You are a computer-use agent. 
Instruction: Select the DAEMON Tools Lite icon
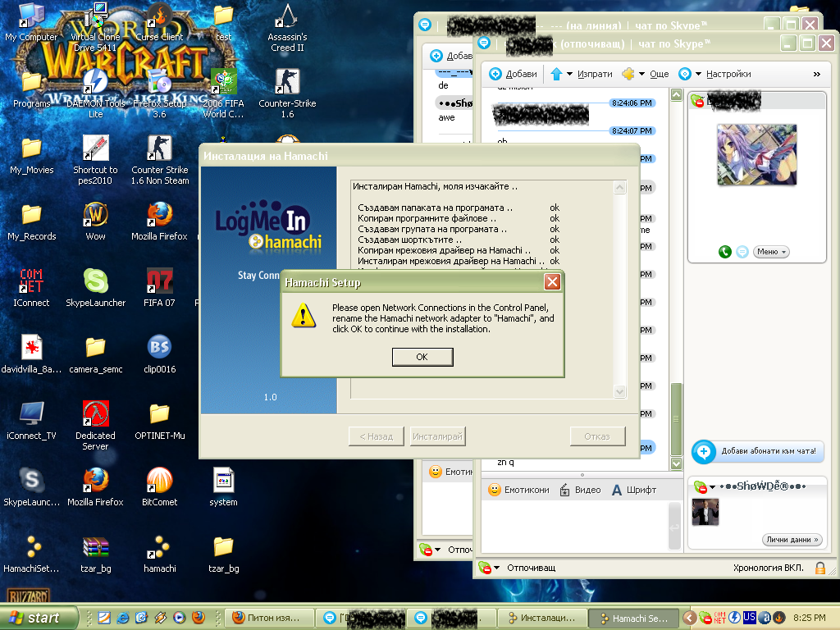point(95,94)
